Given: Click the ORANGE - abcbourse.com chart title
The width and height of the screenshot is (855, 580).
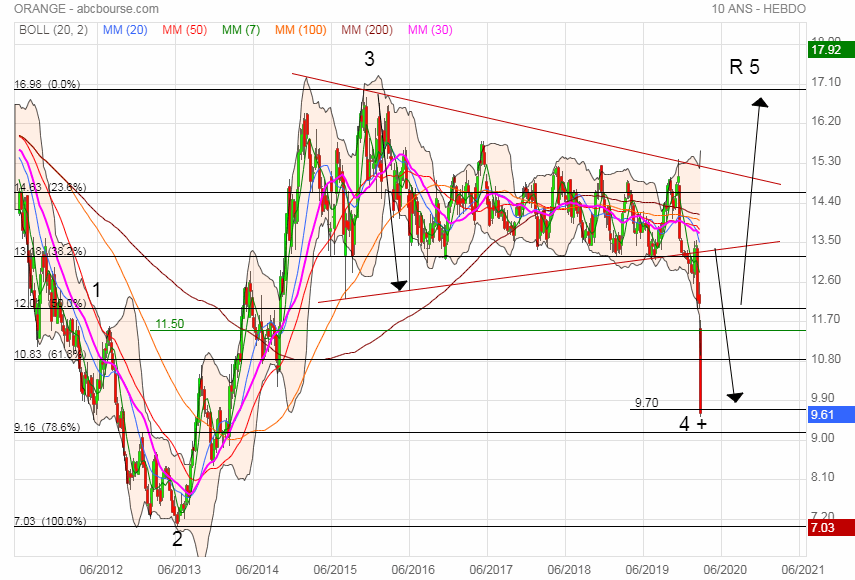Looking at the screenshot, I should pos(86,9).
